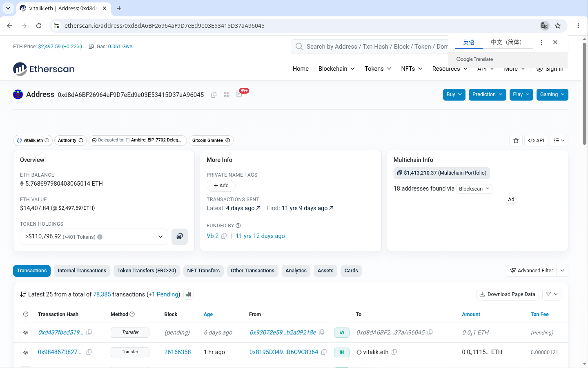
Task: Copy the Vb 2 funder address
Action: (x=224, y=236)
